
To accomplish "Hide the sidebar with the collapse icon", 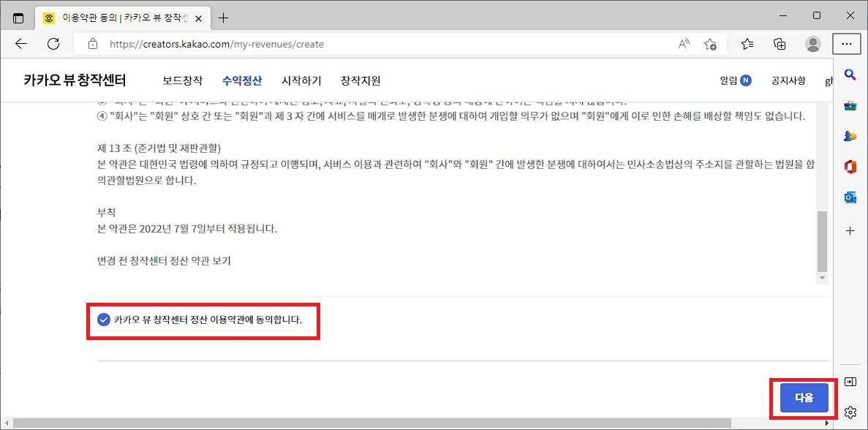I will [850, 382].
